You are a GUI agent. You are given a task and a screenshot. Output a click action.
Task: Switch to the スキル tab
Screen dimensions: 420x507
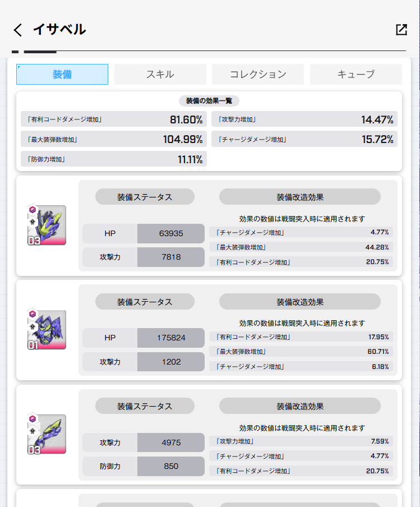(160, 75)
